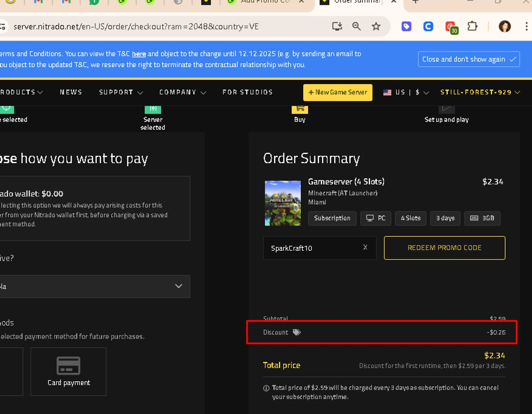Open the Extensions puzzle piece menu

(x=472, y=26)
